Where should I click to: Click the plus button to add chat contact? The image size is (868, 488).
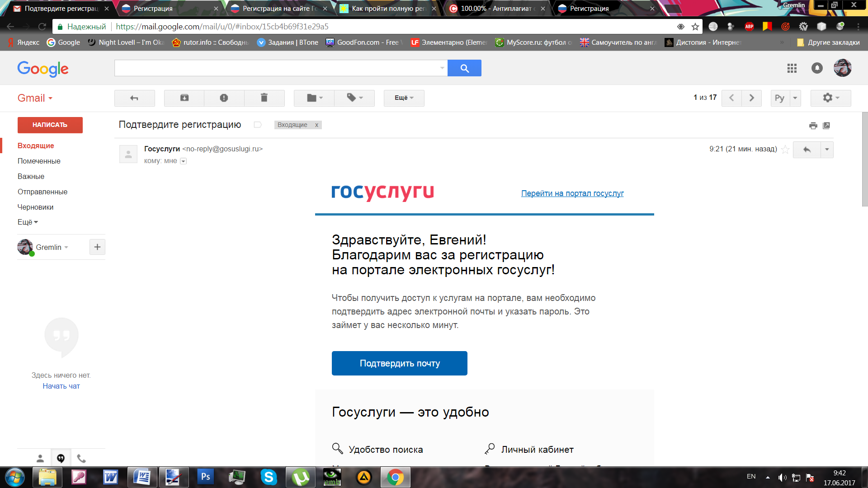click(97, 247)
